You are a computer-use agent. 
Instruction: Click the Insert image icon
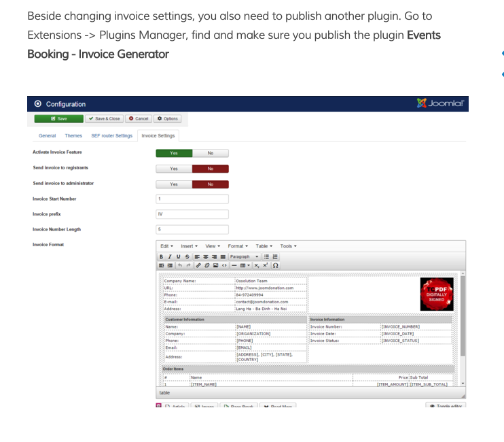(215, 265)
